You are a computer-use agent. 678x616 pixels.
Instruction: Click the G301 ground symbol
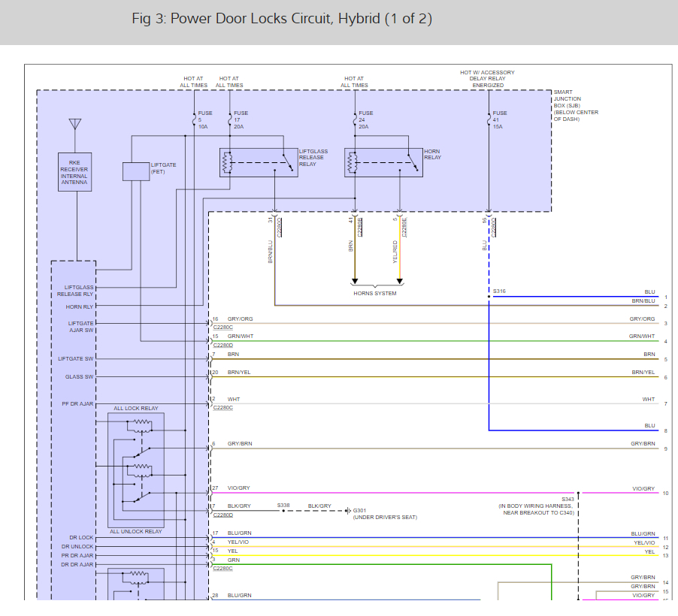349,511
